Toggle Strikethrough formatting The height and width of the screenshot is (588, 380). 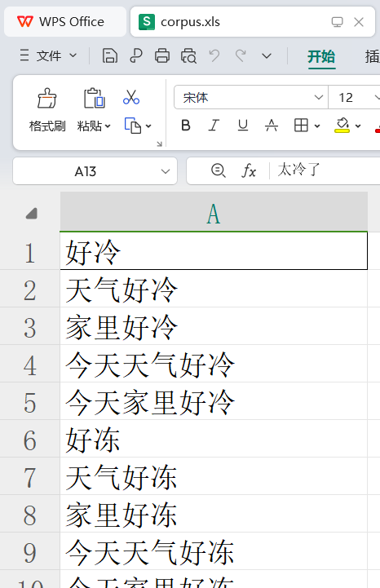(x=272, y=125)
